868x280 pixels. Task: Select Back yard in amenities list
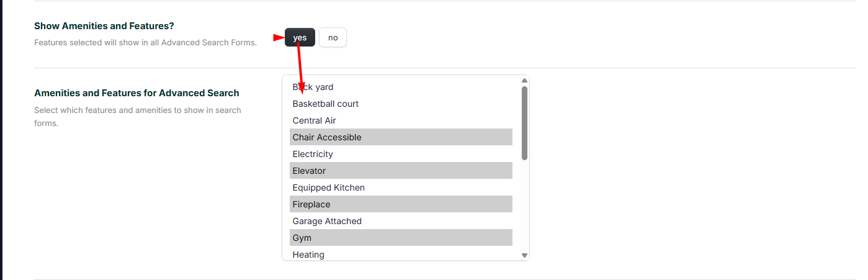[313, 87]
